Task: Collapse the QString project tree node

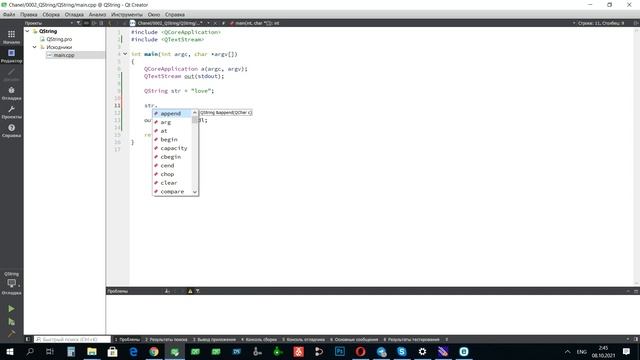Action: pyautogui.click(x=27, y=31)
